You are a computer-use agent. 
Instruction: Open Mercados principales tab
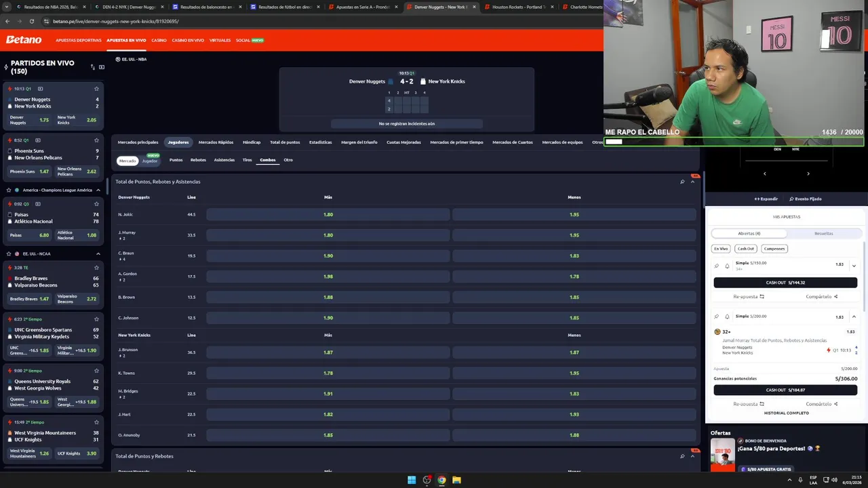pyautogui.click(x=138, y=142)
